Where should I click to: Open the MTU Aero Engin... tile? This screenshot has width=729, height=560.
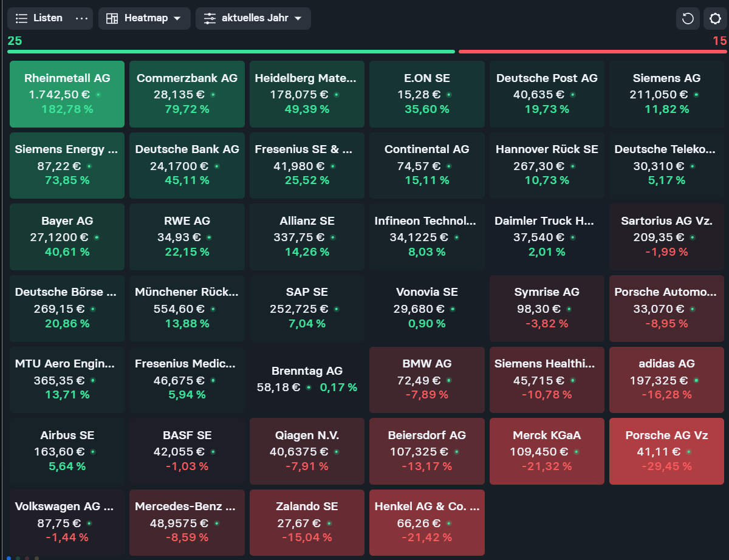(x=67, y=380)
